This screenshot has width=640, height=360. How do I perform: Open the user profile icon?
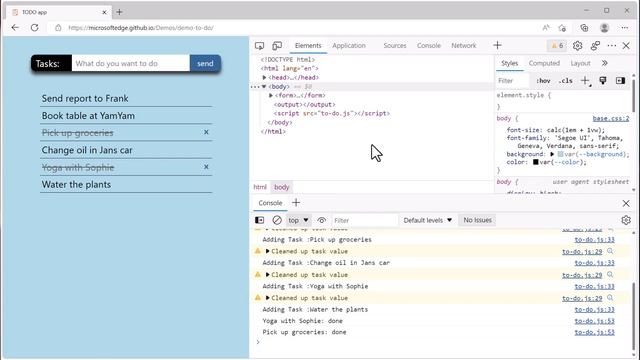click(x=604, y=28)
